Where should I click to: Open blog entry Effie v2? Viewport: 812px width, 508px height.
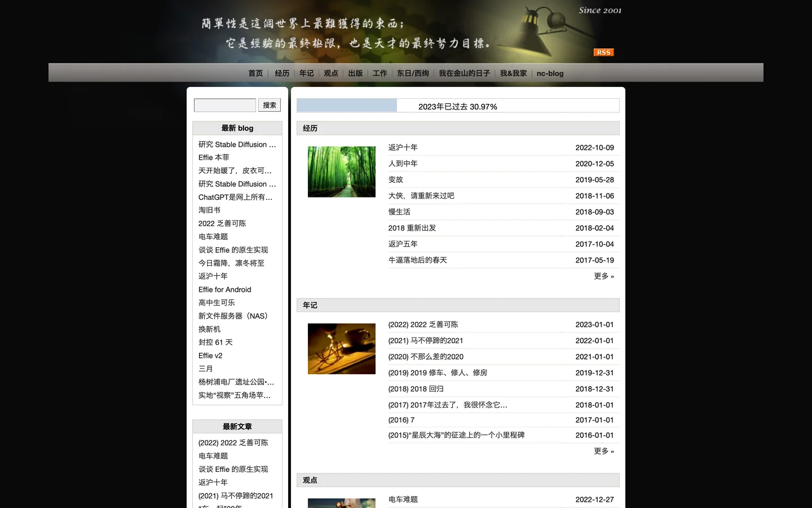coord(210,356)
